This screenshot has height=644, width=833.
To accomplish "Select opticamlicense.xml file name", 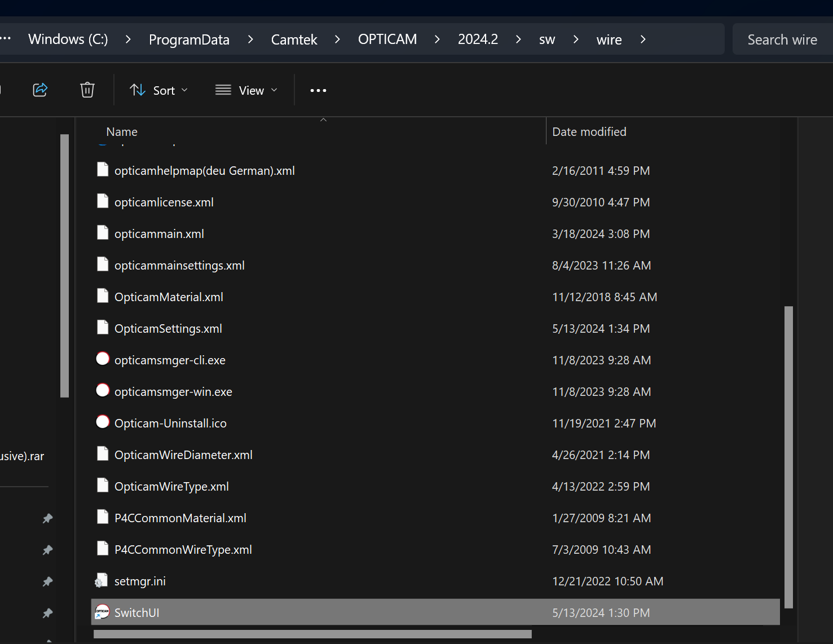I will pyautogui.click(x=164, y=202).
